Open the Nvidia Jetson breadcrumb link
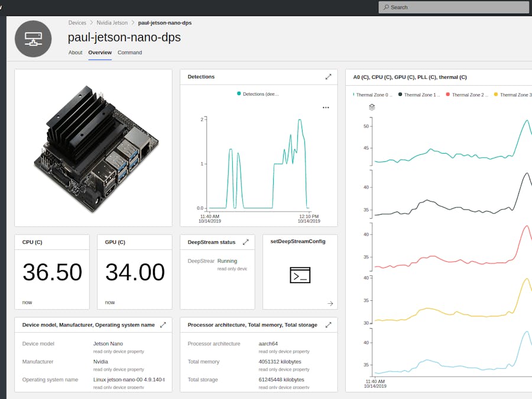 [112, 22]
